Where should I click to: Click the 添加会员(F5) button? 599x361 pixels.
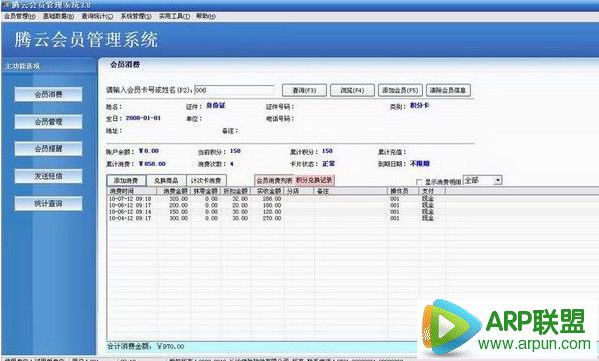400,90
